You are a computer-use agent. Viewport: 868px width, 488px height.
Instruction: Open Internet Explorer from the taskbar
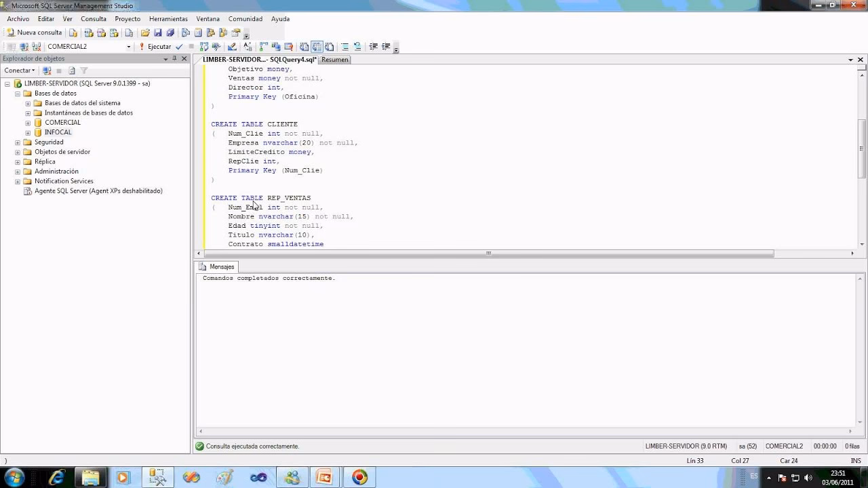tap(57, 477)
